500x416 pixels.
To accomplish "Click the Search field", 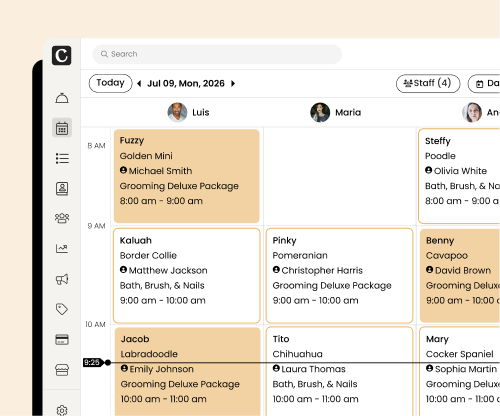I will click(217, 54).
